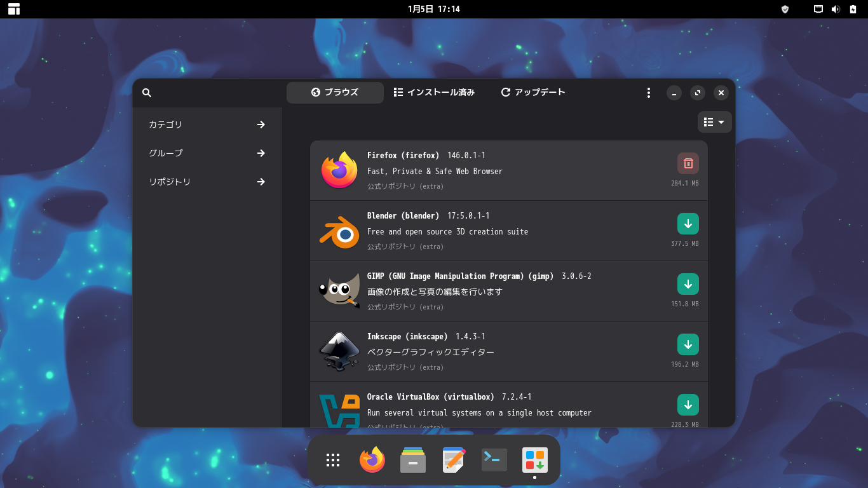Open the file manager from the dock

click(413, 460)
